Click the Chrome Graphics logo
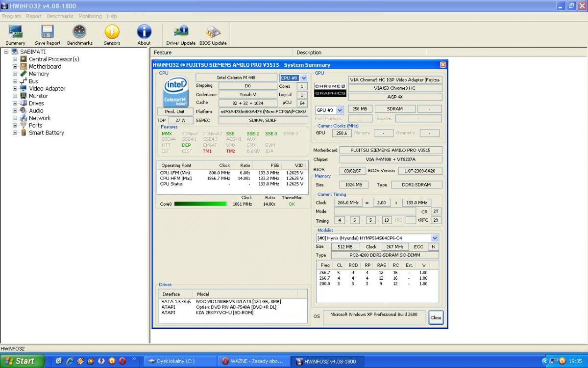The width and height of the screenshot is (588, 368). 330,90
